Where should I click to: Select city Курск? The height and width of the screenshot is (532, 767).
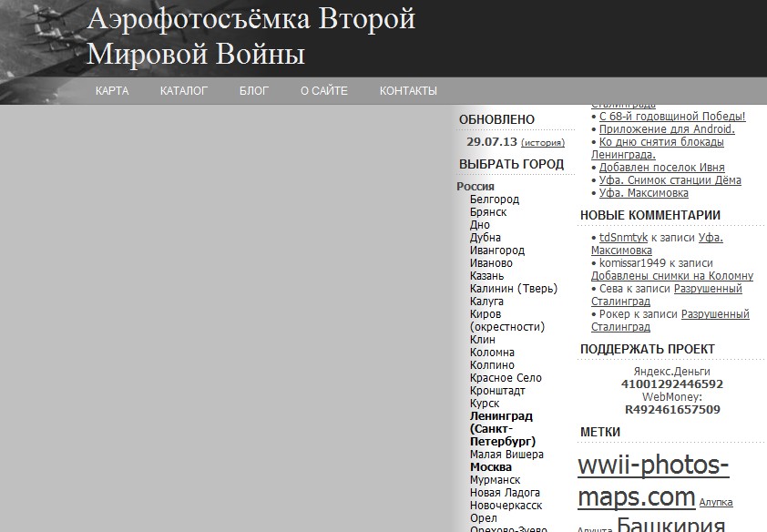point(485,404)
